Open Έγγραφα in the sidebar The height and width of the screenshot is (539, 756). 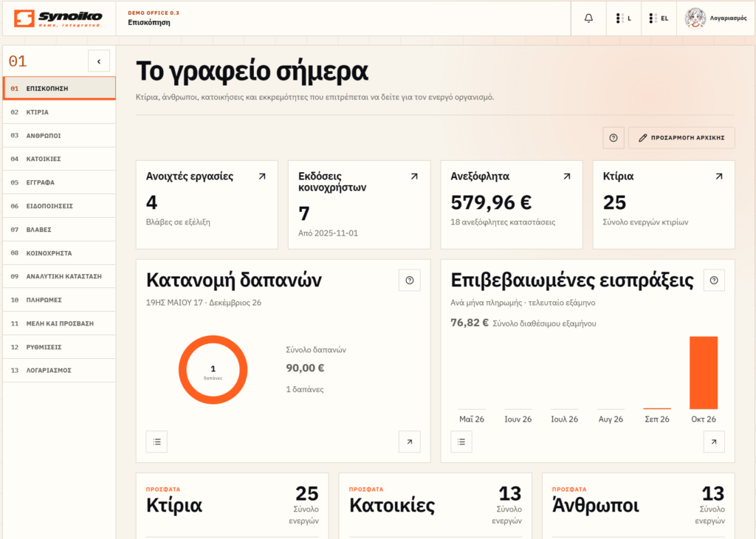click(59, 182)
